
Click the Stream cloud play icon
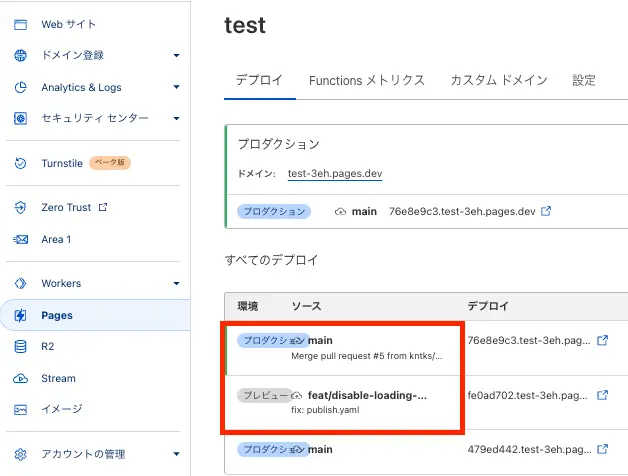[x=20, y=378]
